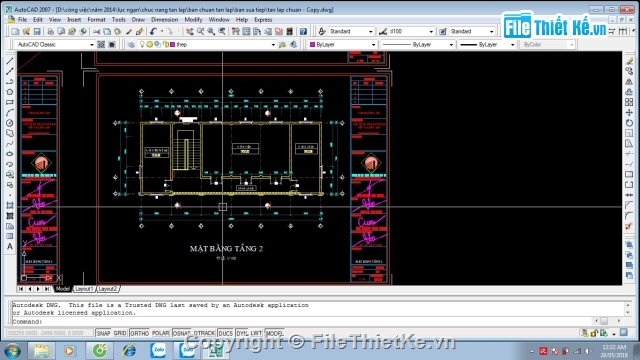
Task: Open Windows Start button
Action: [12, 351]
